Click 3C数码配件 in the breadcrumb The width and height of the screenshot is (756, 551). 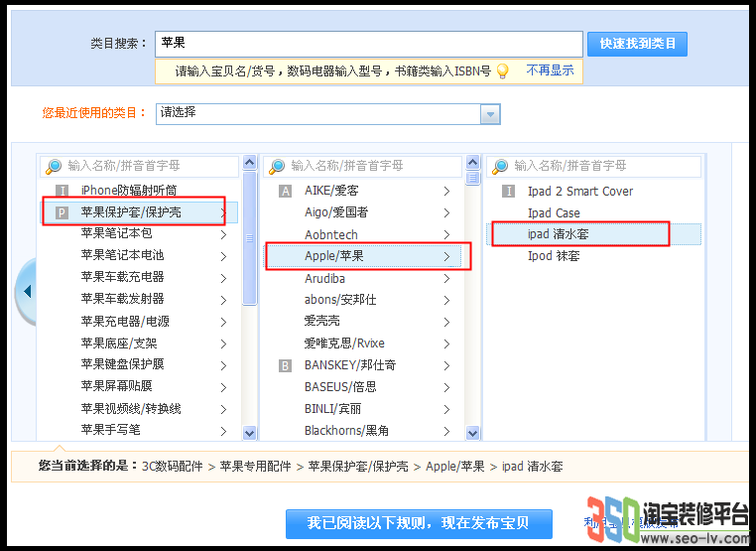click(x=172, y=466)
